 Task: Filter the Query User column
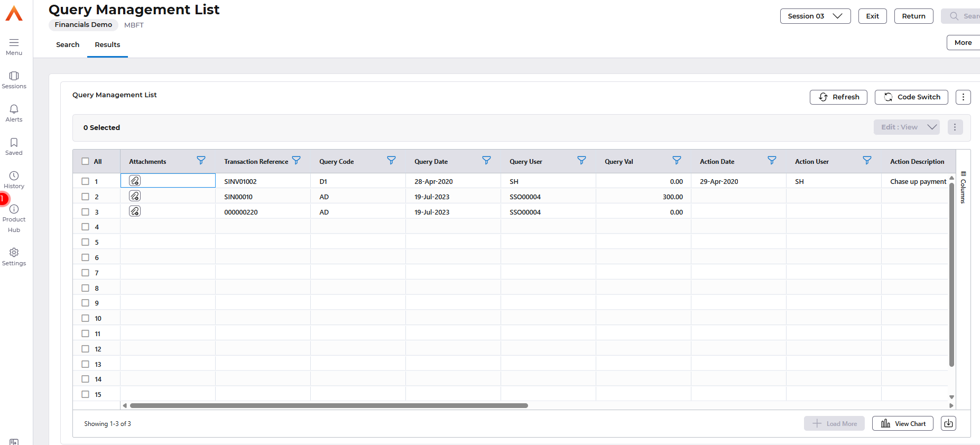[581, 160]
